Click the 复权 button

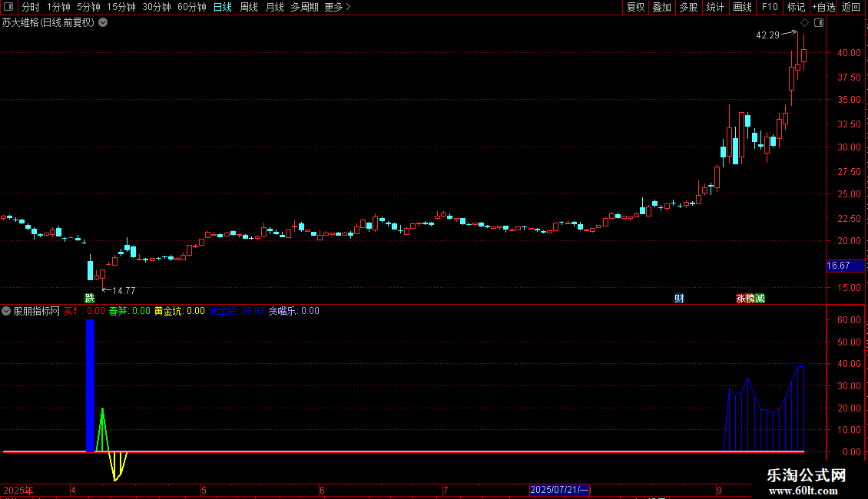(635, 7)
